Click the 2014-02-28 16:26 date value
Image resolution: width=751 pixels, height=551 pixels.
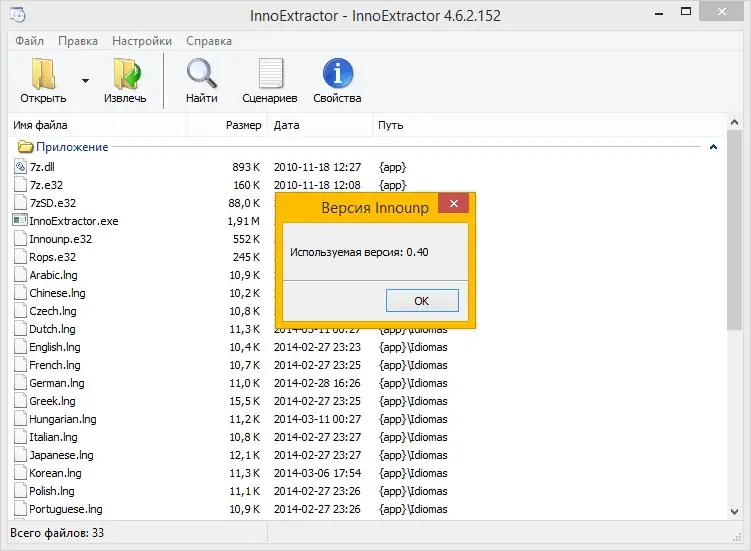tap(317, 383)
